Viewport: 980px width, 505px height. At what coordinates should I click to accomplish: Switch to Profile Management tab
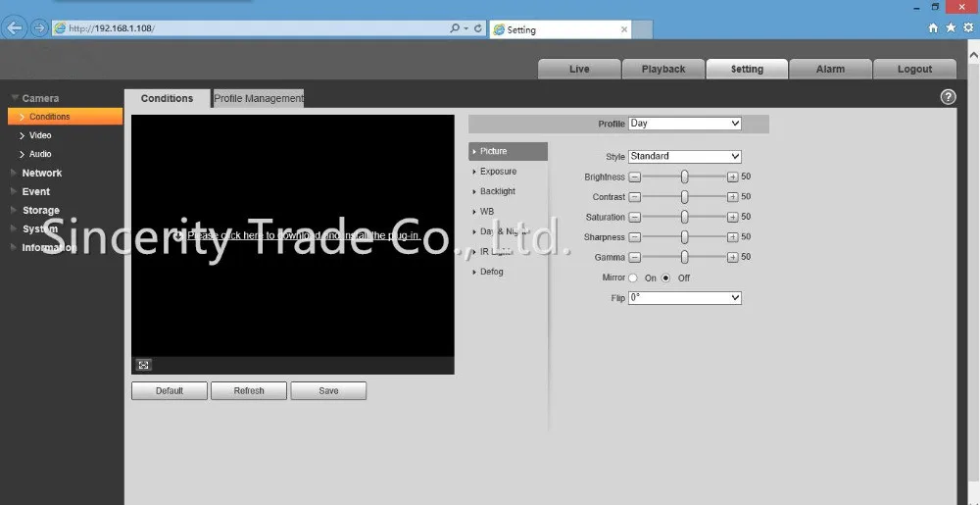tap(259, 98)
